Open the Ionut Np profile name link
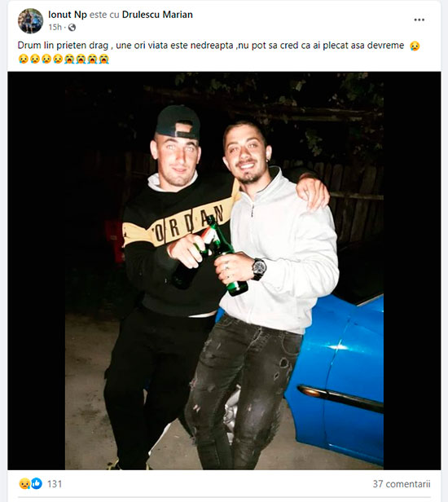Screen dimensions: 448x502 click(68, 15)
